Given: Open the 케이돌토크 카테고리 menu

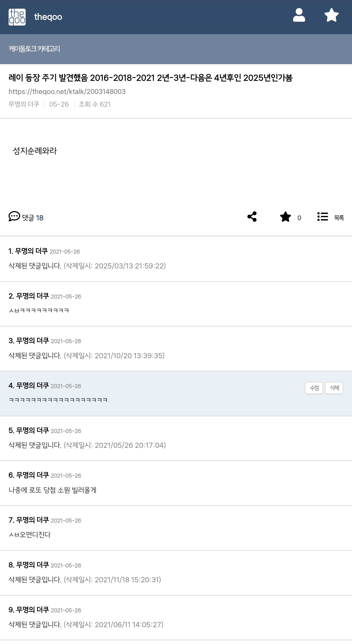Looking at the screenshot, I should 34,49.
